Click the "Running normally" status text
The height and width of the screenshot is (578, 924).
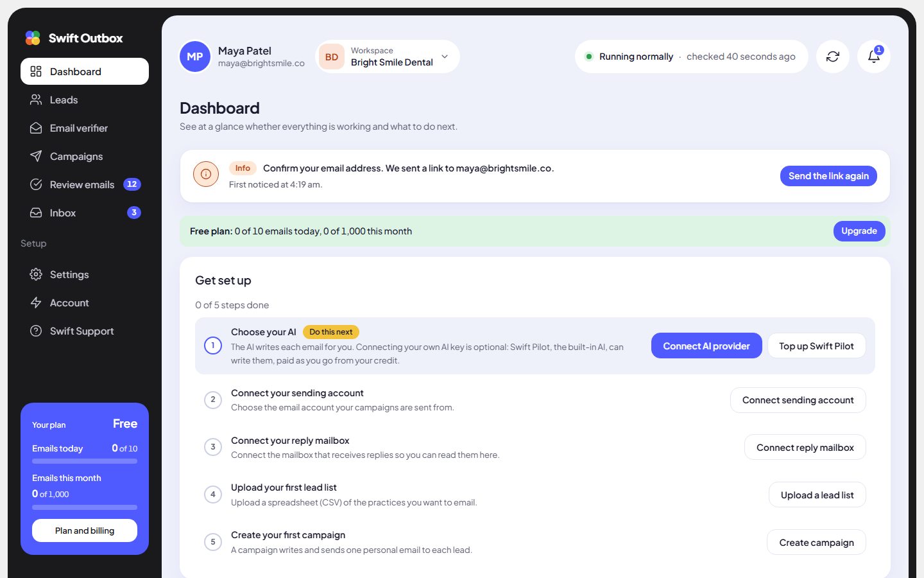(637, 57)
